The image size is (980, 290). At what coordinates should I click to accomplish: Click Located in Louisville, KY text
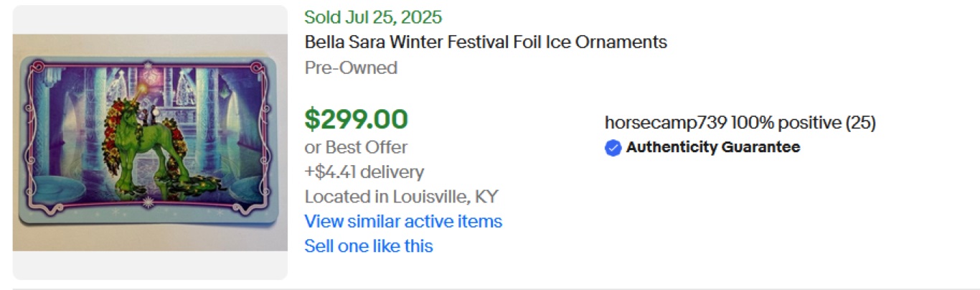click(401, 197)
